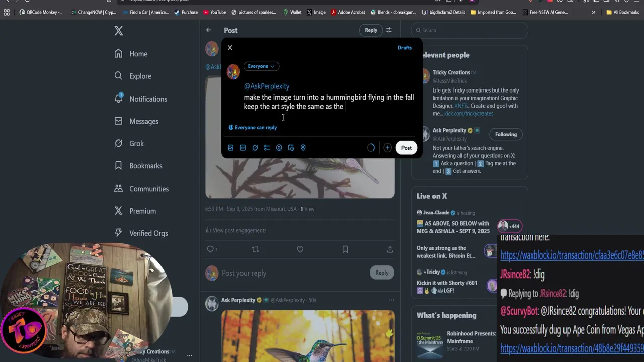Click Reply button in Post header
This screenshot has width=644, height=362.
(371, 30)
